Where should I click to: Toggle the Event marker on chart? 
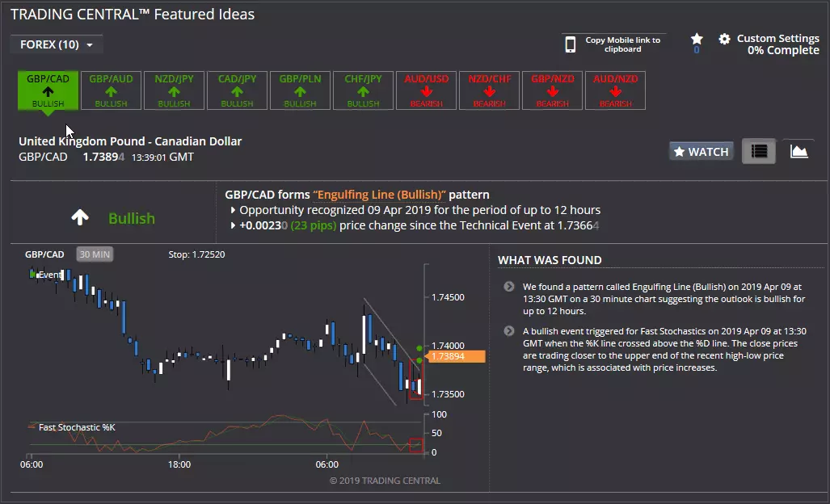point(47,275)
